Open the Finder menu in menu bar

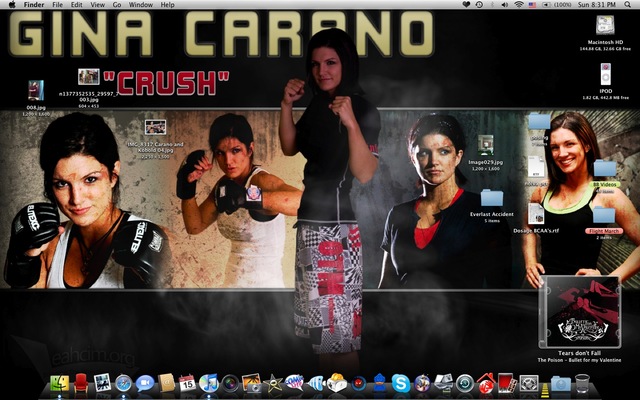[33, 5]
